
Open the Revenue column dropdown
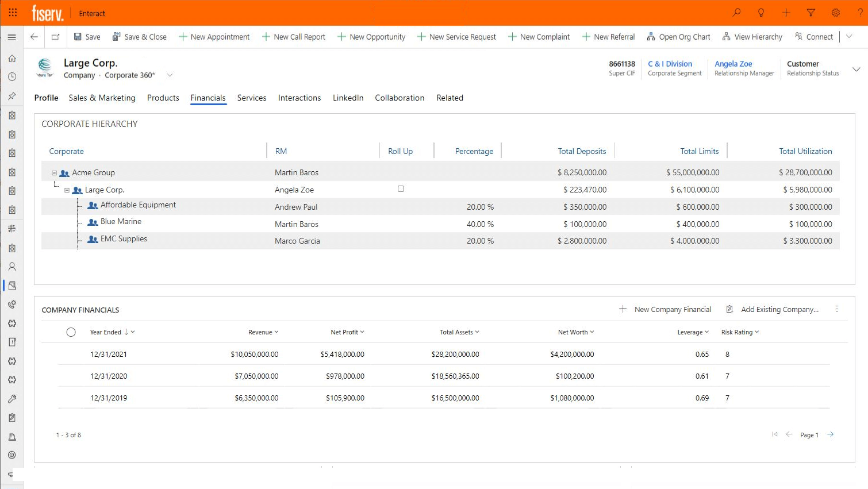click(276, 332)
